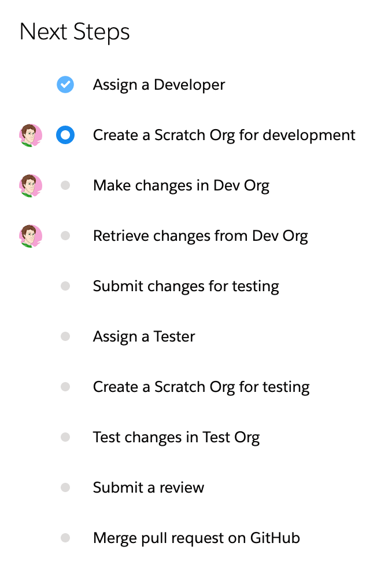Viewport: 392px width, 587px height.
Task: Click gray dot beside Submit changes for testing
Action: [65, 286]
